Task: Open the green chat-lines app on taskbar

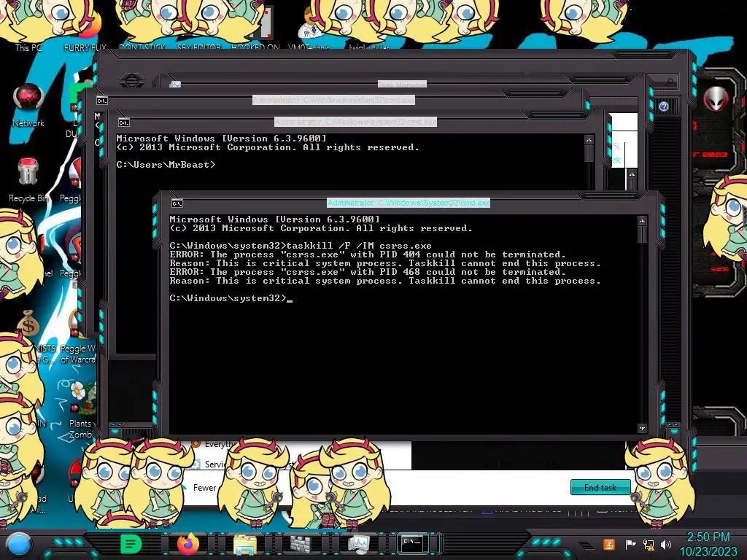Action: [131, 544]
